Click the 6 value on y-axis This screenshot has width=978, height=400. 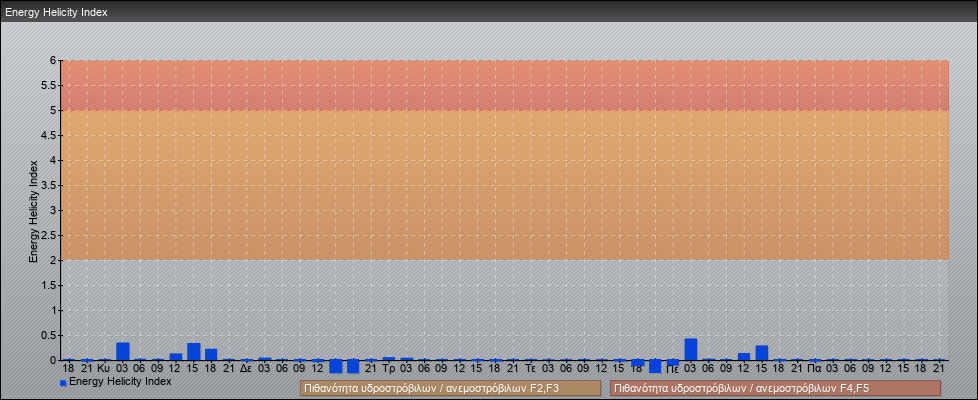pos(53,61)
